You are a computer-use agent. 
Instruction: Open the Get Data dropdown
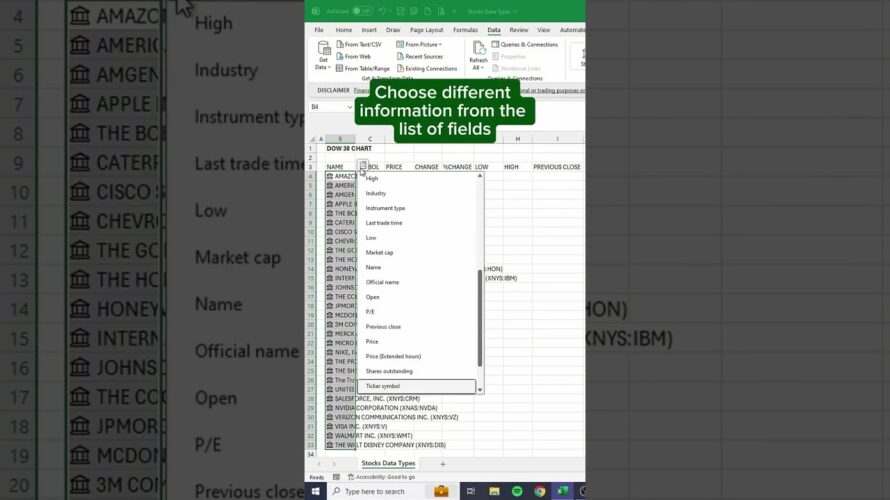(x=323, y=56)
